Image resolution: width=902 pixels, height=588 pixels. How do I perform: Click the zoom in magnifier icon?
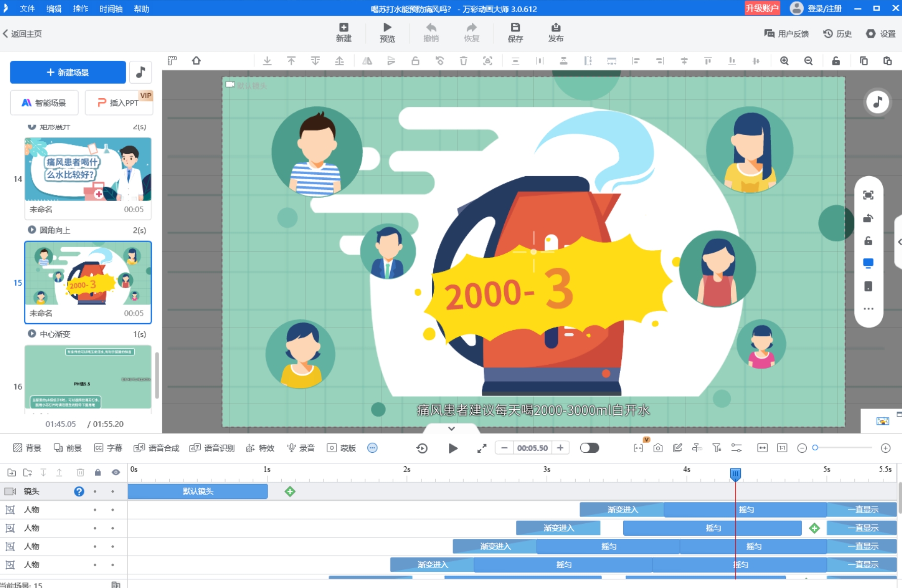[x=784, y=61]
